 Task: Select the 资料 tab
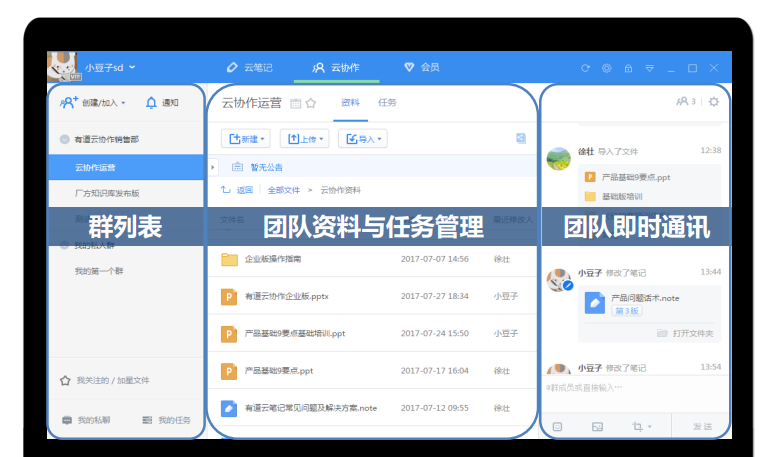(x=350, y=103)
